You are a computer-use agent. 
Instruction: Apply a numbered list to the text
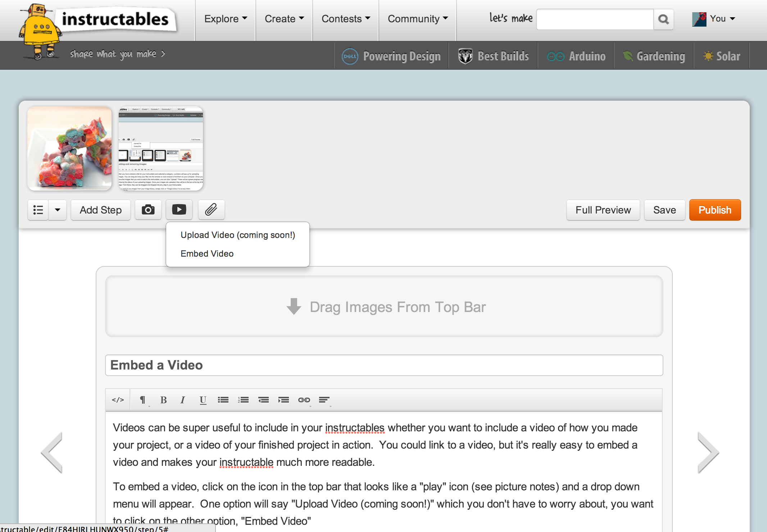click(243, 399)
